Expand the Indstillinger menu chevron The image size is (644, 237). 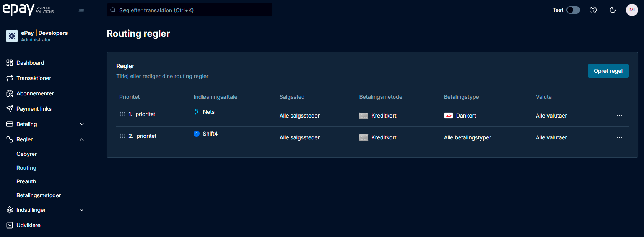pos(82,210)
